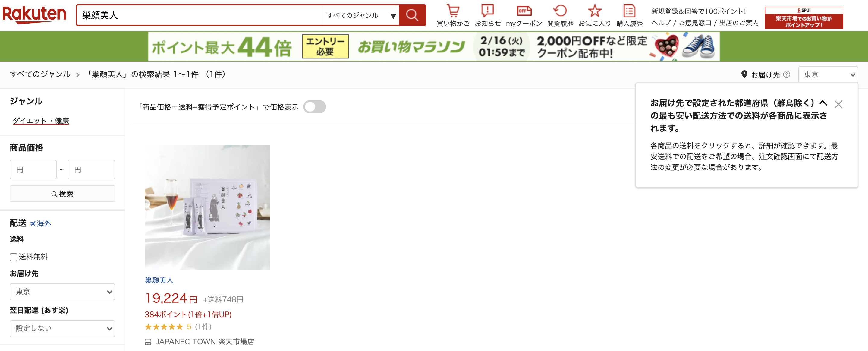This screenshot has height=351, width=868.
Task: Click the minimum price input field
Action: click(x=33, y=169)
